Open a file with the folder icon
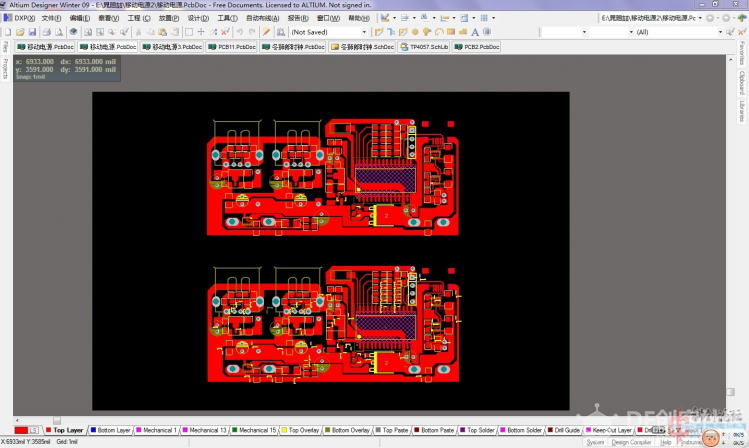 pyautogui.click(x=20, y=32)
